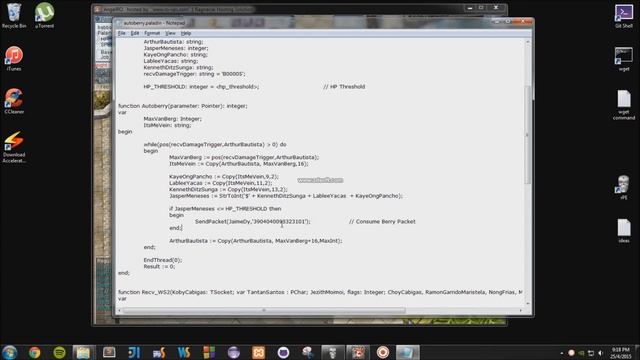Open the Edit menu in Notepad
This screenshot has height=360, width=640.
[x=135, y=33]
